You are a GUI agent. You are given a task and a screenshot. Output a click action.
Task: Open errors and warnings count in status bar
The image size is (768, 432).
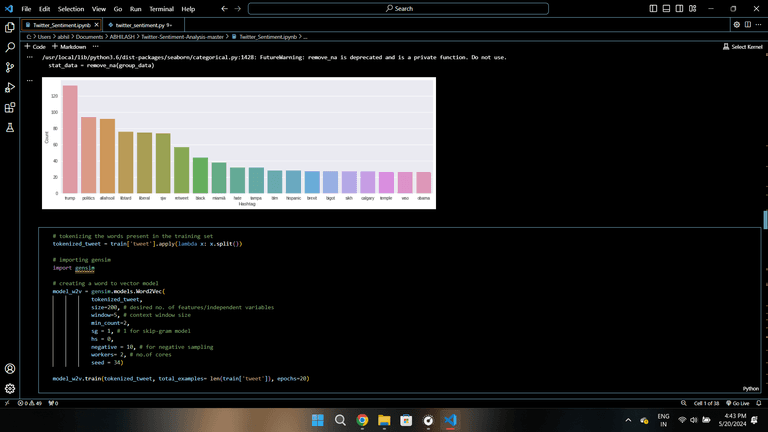click(30, 403)
